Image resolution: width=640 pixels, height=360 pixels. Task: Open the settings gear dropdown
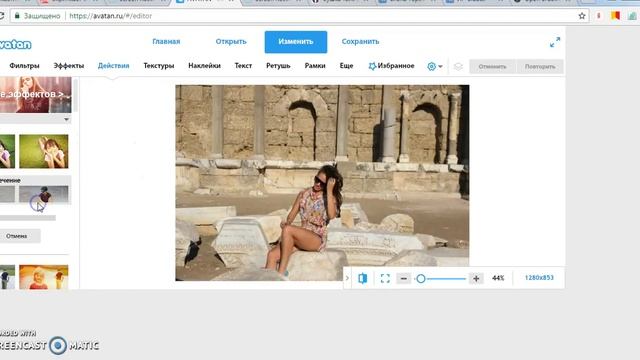click(434, 66)
